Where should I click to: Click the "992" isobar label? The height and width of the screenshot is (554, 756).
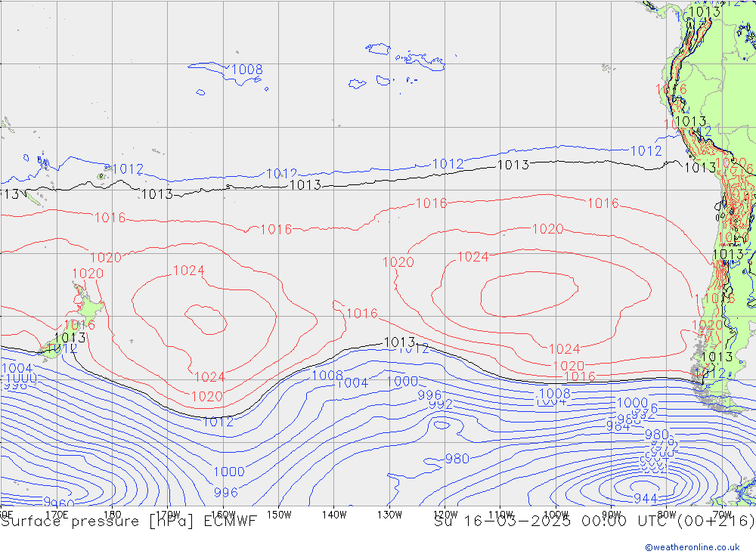441,404
